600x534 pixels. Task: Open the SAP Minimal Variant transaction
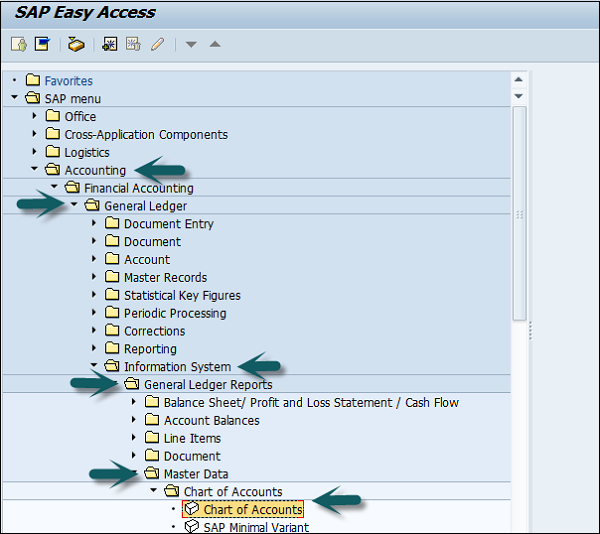256,527
